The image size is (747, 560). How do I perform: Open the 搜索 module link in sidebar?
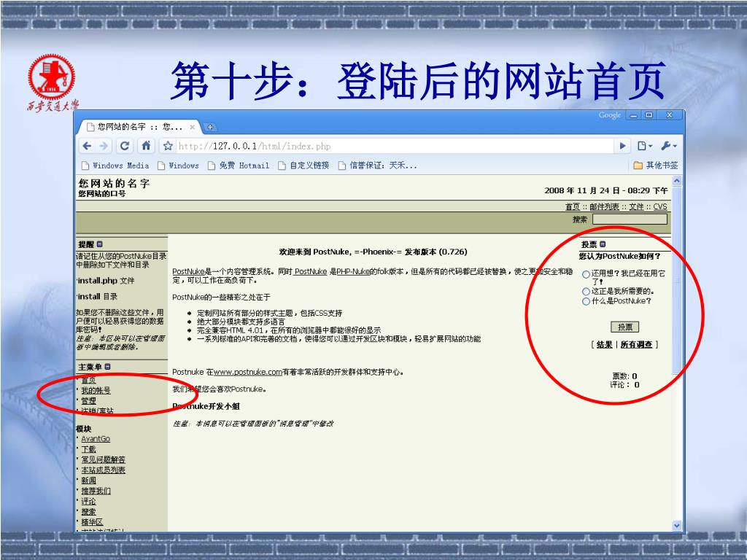tap(88, 512)
